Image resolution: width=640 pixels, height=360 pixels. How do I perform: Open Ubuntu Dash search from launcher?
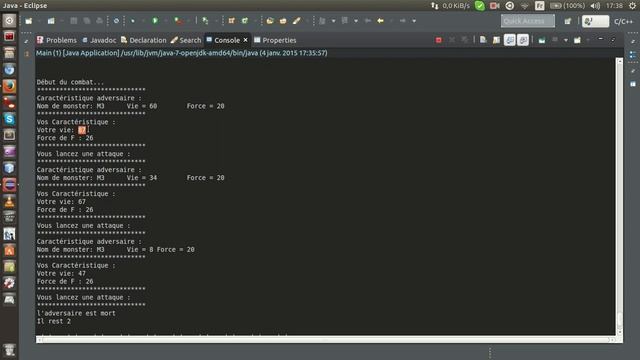coord(9,20)
